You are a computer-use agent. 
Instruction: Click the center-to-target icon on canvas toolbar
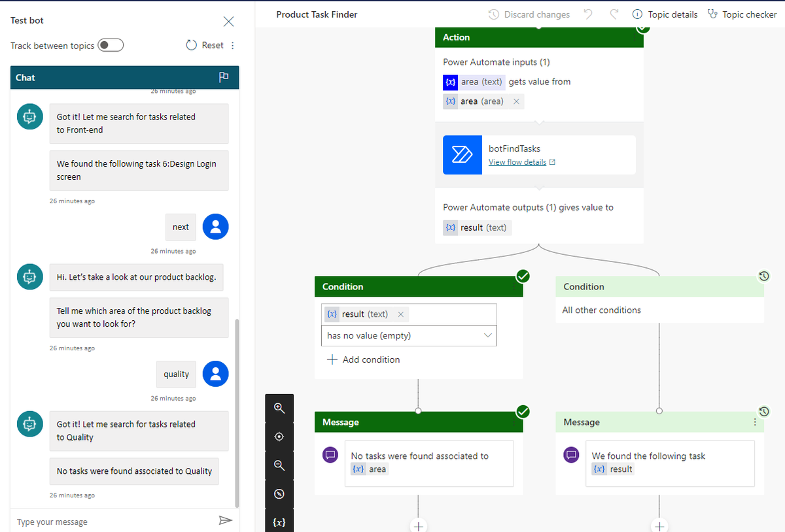point(279,437)
